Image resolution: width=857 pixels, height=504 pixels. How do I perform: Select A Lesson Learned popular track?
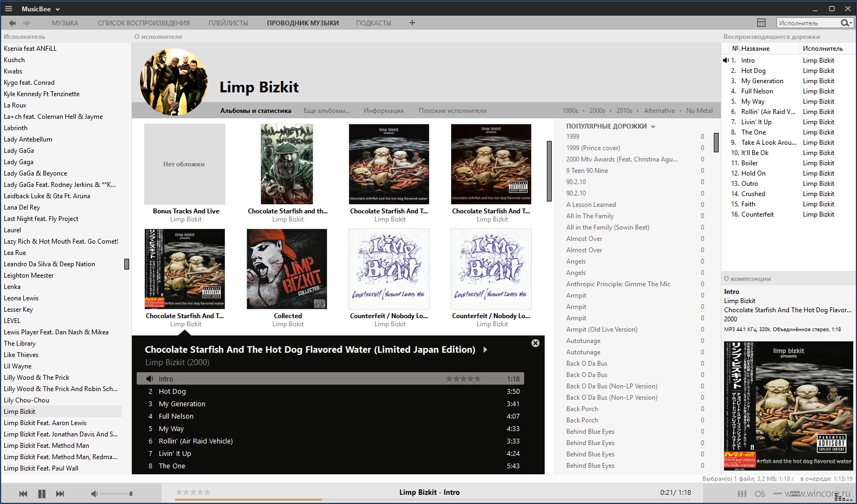point(591,205)
